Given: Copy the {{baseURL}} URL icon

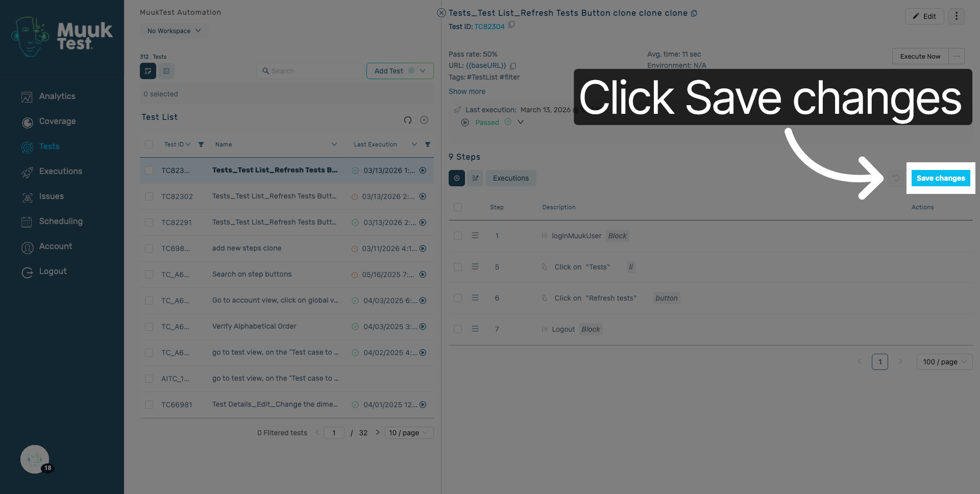Looking at the screenshot, I should (x=513, y=66).
